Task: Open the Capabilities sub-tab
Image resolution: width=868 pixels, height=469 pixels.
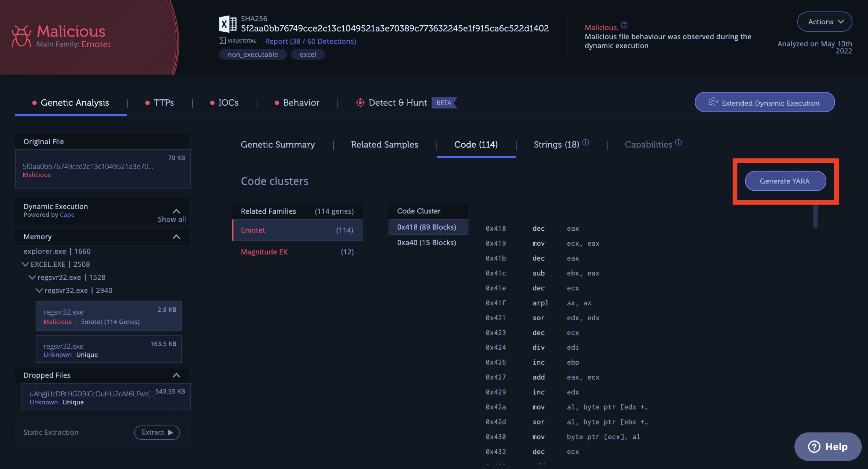Action: 648,145
